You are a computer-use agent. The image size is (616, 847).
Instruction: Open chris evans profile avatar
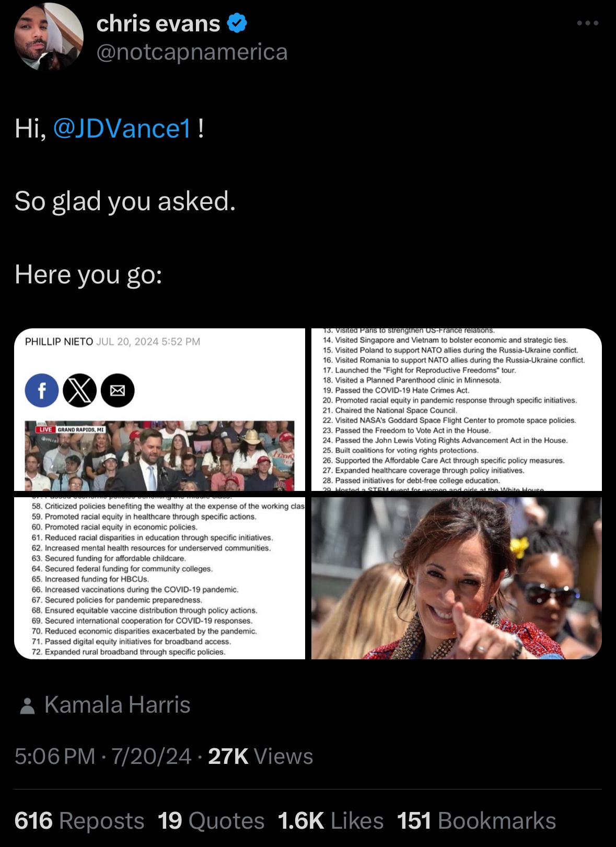coord(49,36)
